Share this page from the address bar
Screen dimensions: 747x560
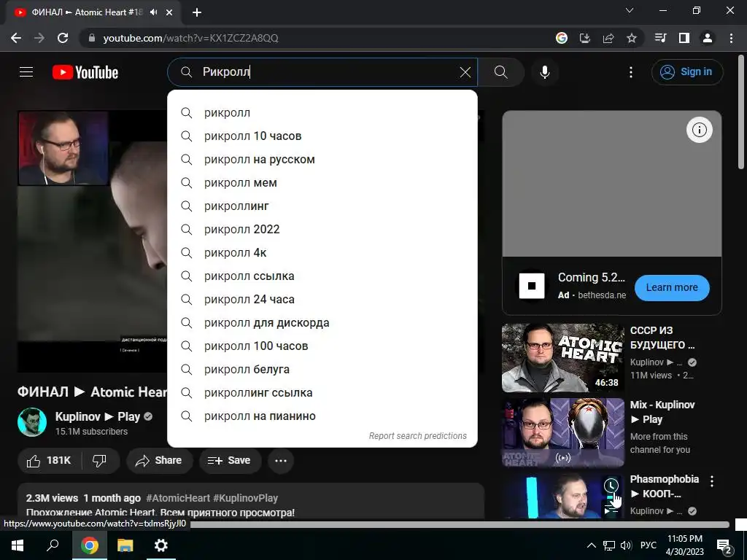[608, 38]
